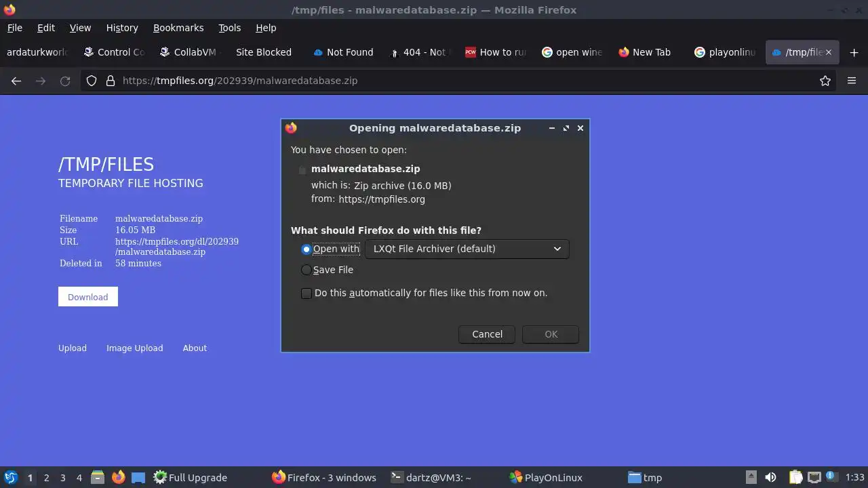Image resolution: width=868 pixels, height=488 pixels.
Task: Expand the LXQt File Archiver application dropdown
Action: [x=467, y=249]
